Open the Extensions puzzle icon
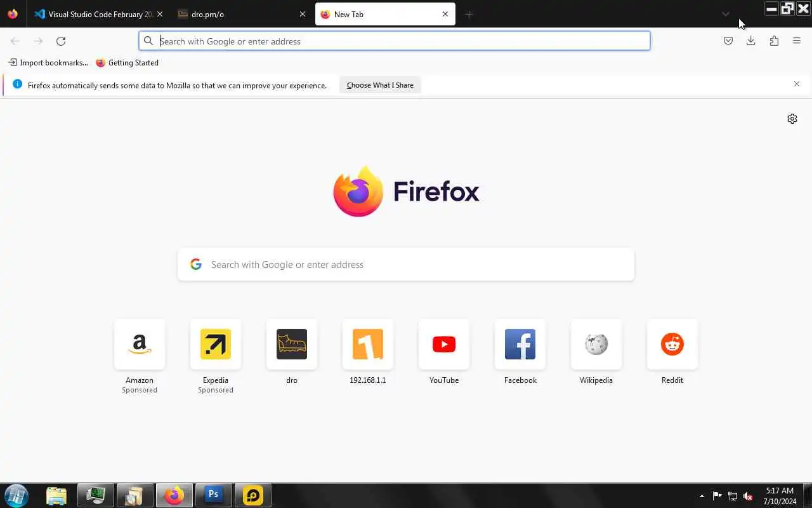 coord(774,41)
